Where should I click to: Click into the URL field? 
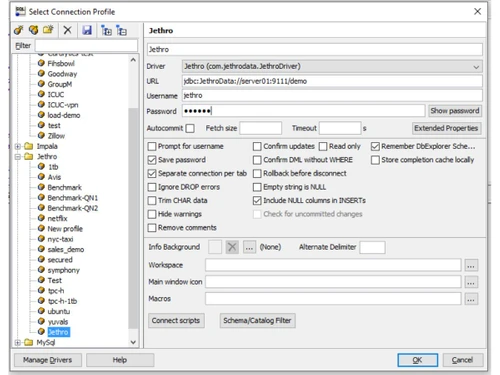(x=332, y=81)
